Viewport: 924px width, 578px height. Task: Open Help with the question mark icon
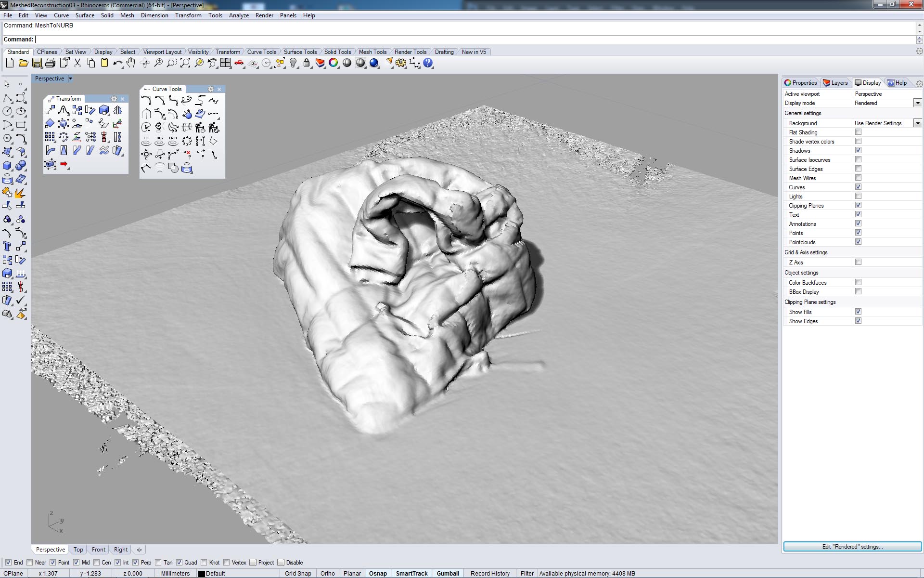[x=428, y=63]
